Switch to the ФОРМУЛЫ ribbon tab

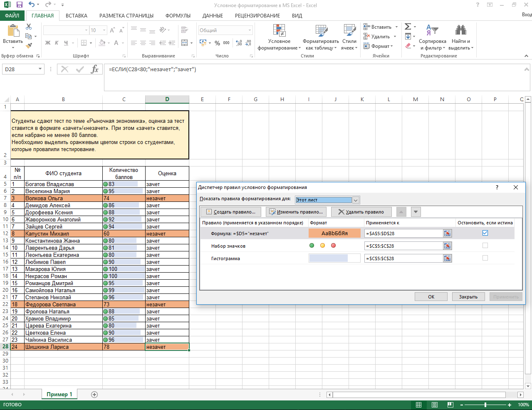coord(178,16)
